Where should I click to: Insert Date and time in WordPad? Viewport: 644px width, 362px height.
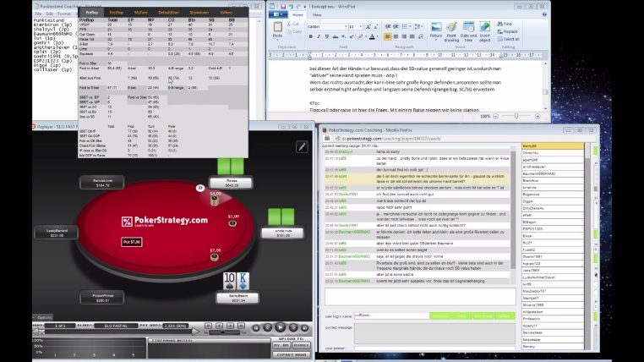tap(468, 31)
